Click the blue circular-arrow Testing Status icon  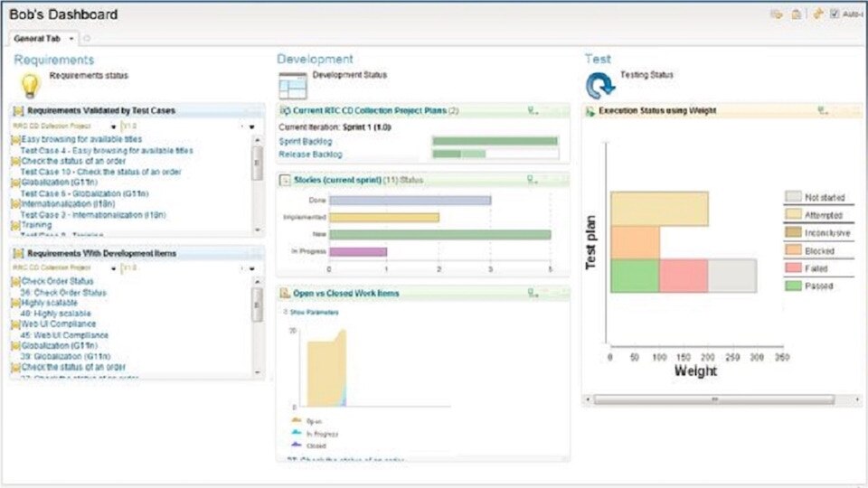pos(599,86)
